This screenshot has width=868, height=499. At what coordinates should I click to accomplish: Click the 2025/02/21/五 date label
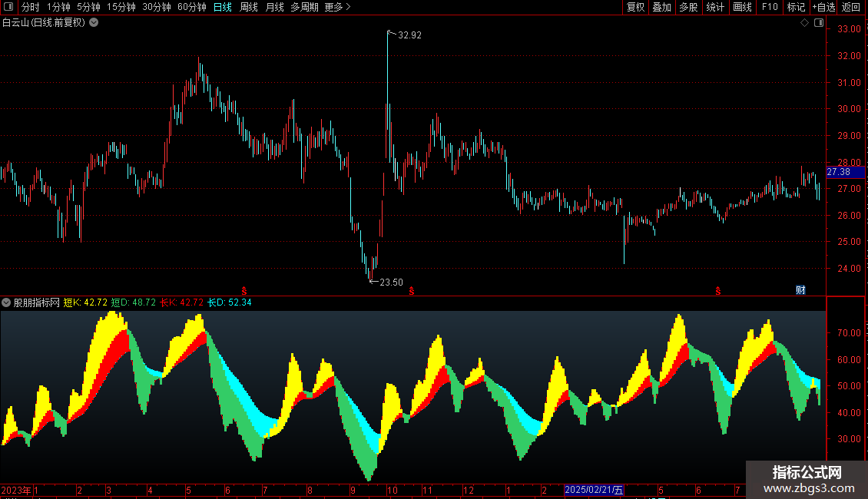pyautogui.click(x=594, y=490)
